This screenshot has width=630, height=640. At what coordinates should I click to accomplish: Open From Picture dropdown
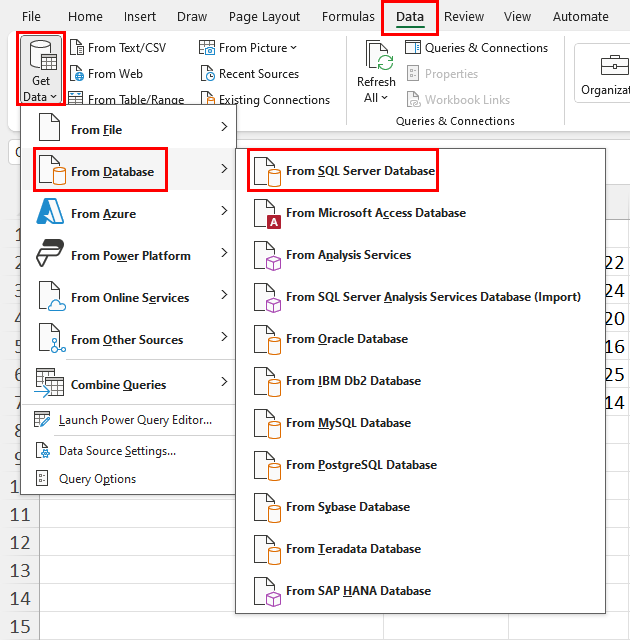coord(248,48)
